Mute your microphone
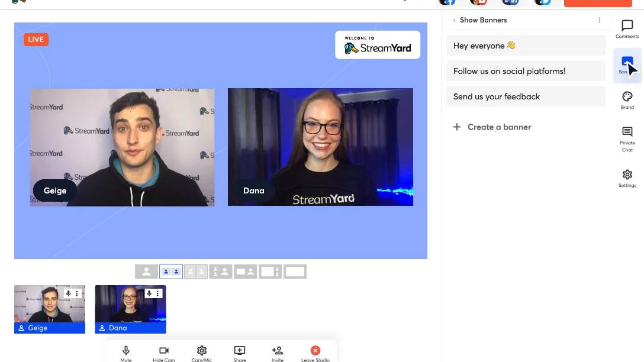Image resolution: width=644 pixels, height=362 pixels. click(125, 353)
